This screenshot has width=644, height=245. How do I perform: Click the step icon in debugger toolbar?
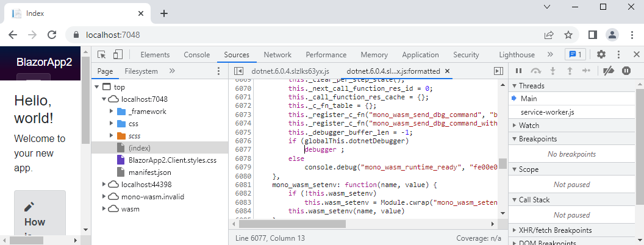586,71
